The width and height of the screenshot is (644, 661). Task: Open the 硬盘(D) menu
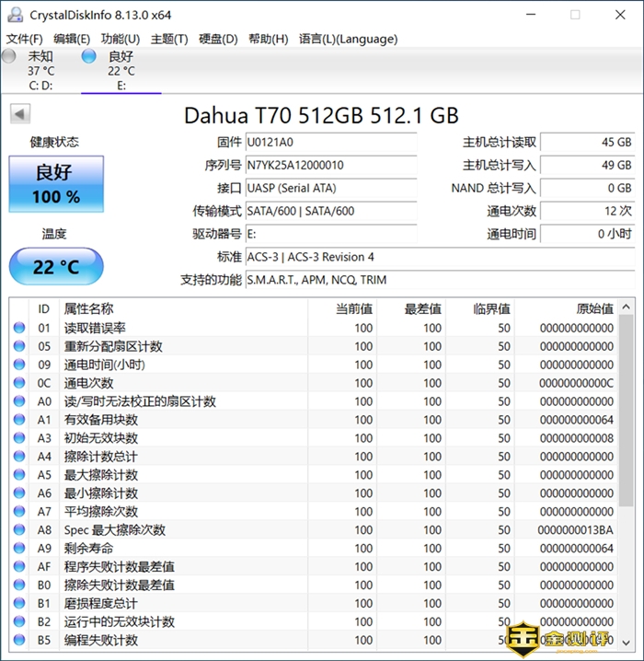[x=218, y=39]
